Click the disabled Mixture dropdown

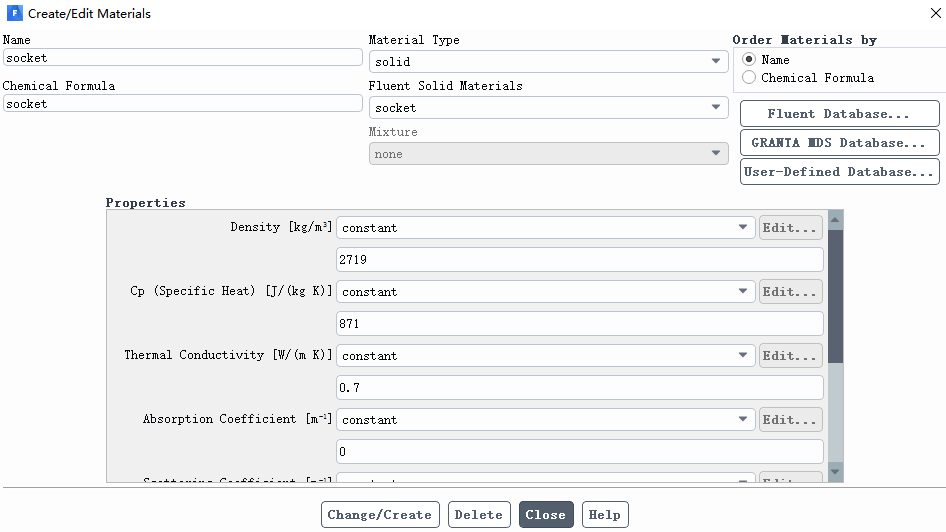(x=548, y=154)
